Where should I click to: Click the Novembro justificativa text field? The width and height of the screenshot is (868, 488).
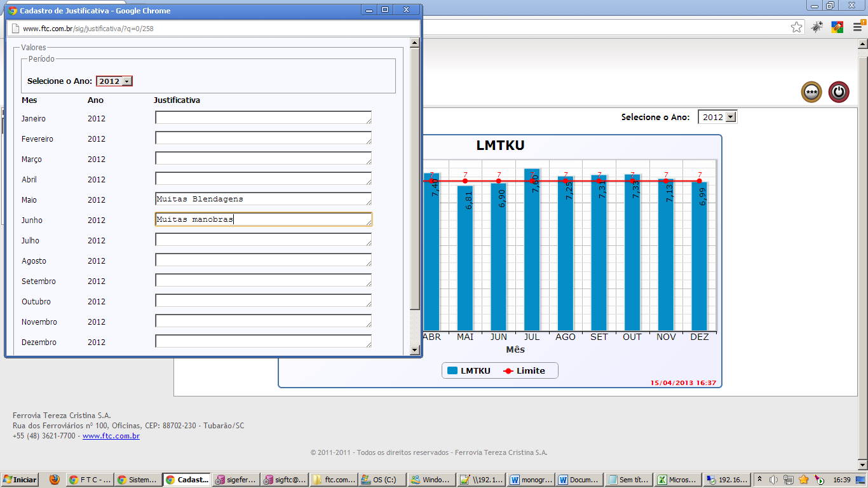(x=264, y=321)
